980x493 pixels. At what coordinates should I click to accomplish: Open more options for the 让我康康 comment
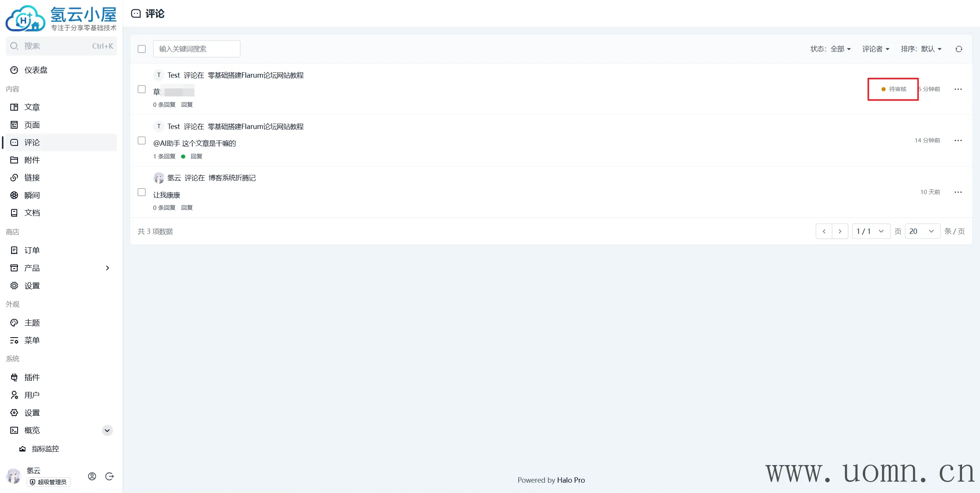coord(958,192)
